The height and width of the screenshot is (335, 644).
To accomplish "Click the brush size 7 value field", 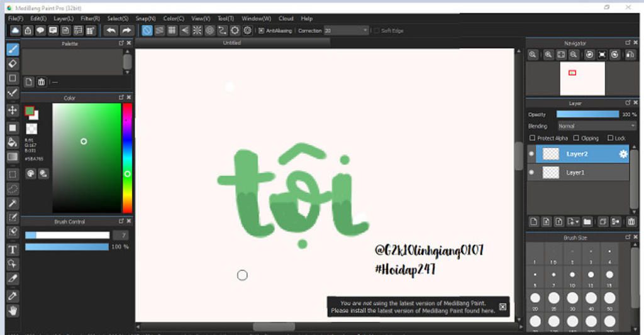I will pyautogui.click(x=120, y=235).
